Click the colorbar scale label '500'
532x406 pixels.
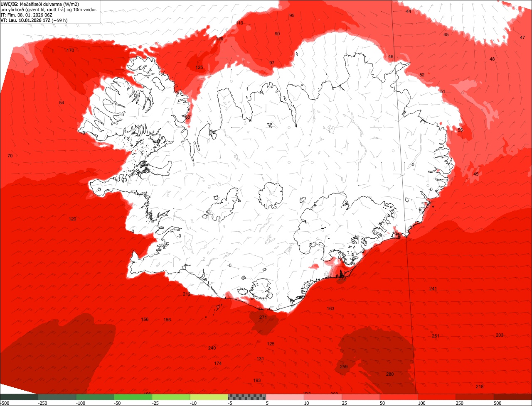click(x=498, y=403)
